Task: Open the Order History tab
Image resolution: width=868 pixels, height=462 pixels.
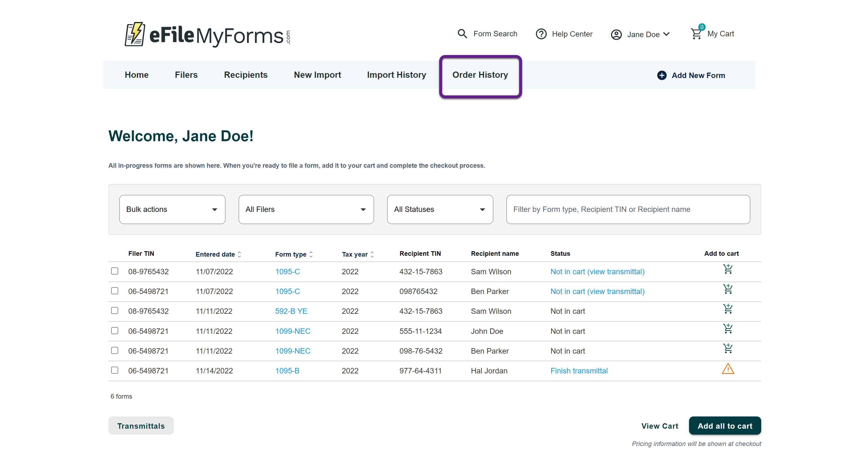Action: click(480, 75)
